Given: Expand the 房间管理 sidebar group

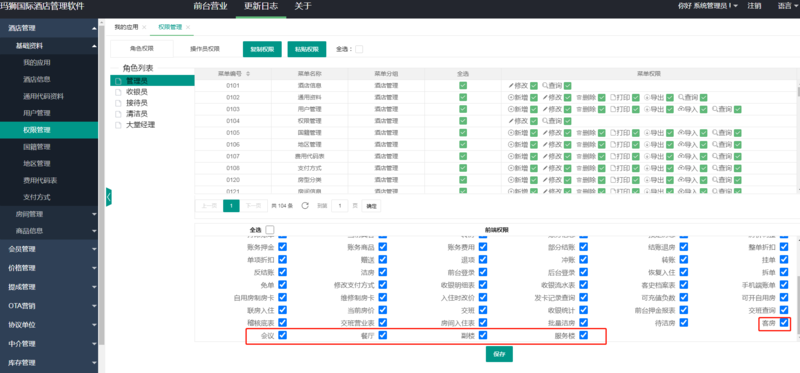Looking at the screenshot, I should coord(48,214).
